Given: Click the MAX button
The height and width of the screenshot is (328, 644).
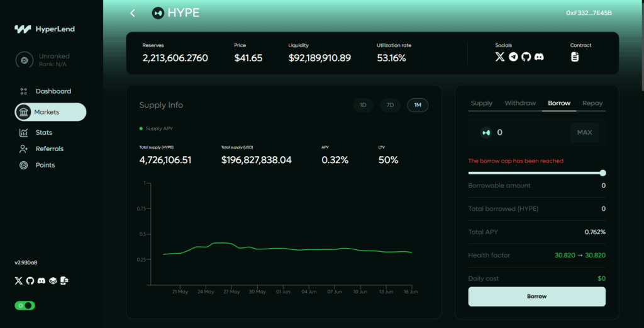Looking at the screenshot, I should click(x=584, y=132).
